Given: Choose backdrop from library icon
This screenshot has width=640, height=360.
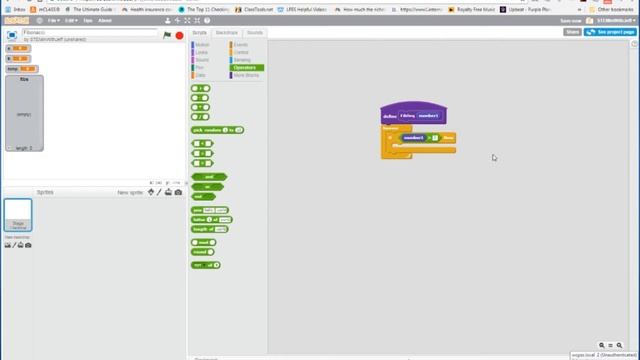Looking at the screenshot, I should click(8, 245).
